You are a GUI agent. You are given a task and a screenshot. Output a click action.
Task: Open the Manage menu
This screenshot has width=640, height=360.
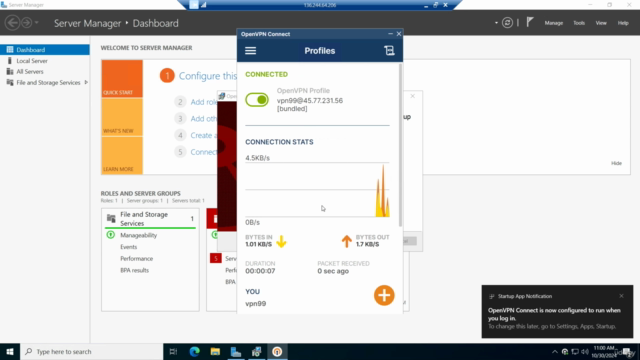(x=553, y=23)
